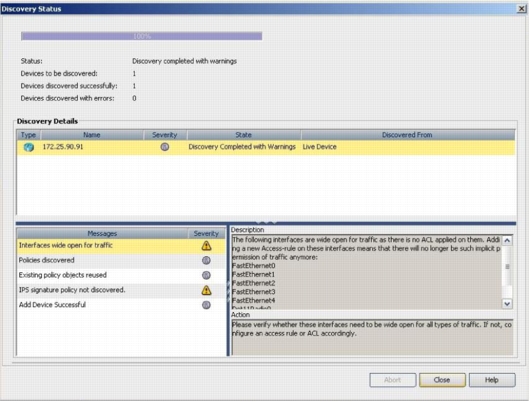Sort discovery details by State column header
This screenshot has height=403, width=531.
243,135
